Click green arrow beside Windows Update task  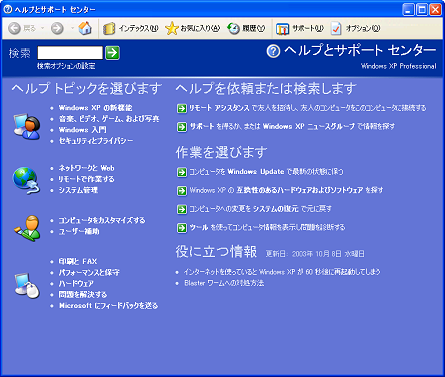tap(182, 172)
